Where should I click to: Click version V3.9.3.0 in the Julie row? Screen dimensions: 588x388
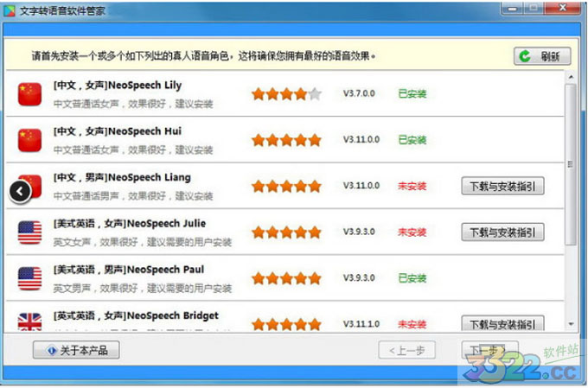359,232
